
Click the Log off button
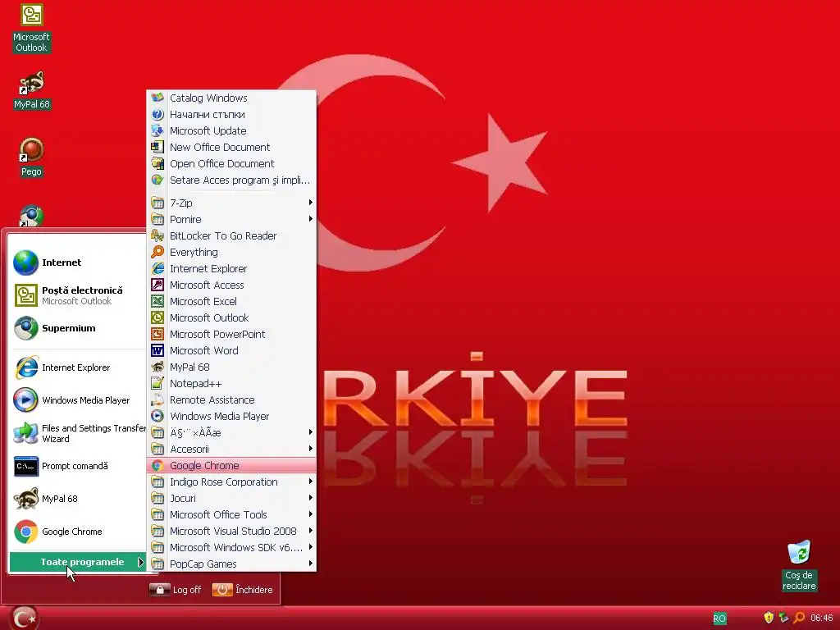(176, 590)
